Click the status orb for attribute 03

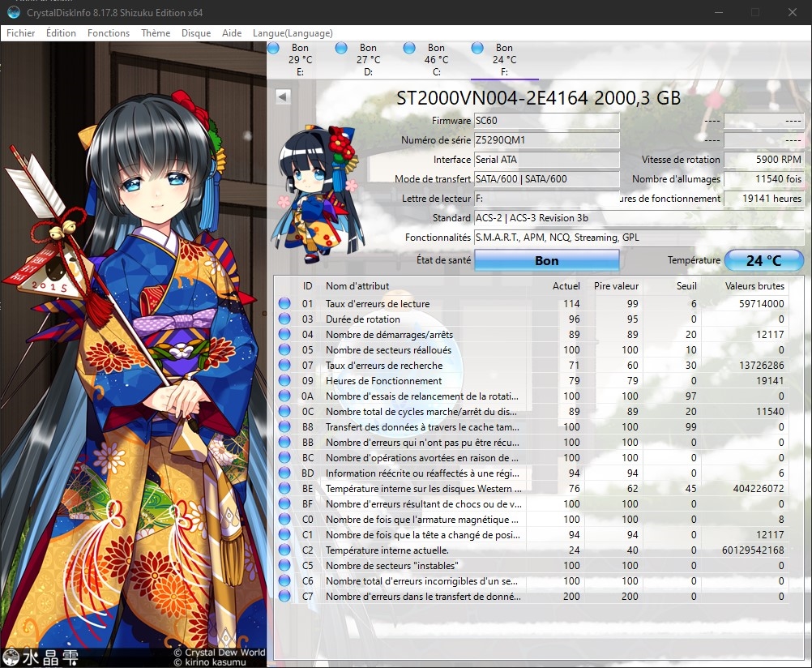284,319
